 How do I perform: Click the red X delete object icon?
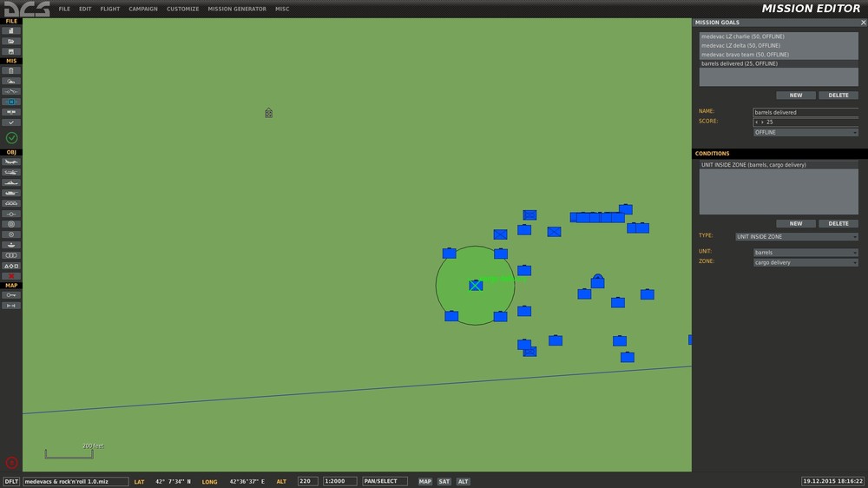tap(11, 276)
